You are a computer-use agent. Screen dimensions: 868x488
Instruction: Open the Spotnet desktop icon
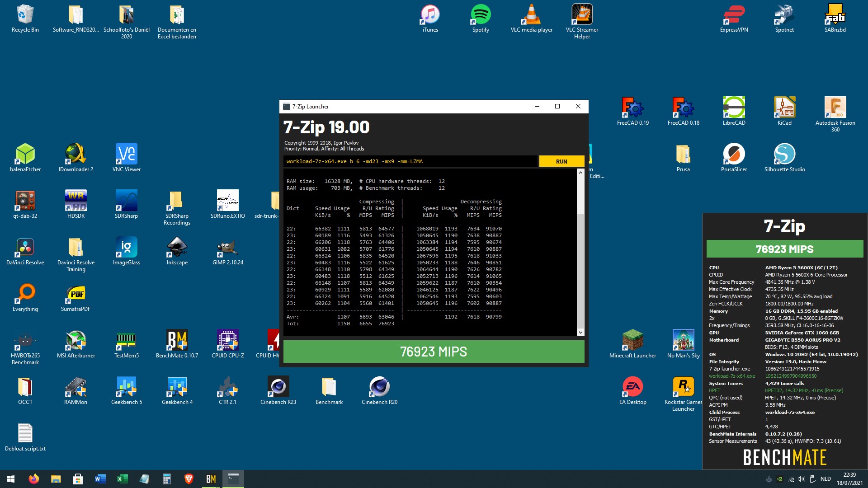[x=785, y=19]
